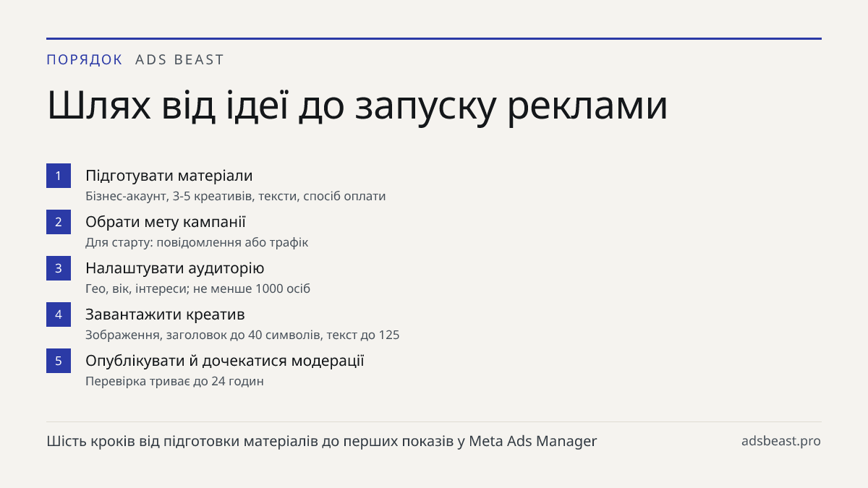Click the description "Гео, вік, інтереси; не менше 1000 осіб"
The height and width of the screenshot is (488, 868).
198,288
